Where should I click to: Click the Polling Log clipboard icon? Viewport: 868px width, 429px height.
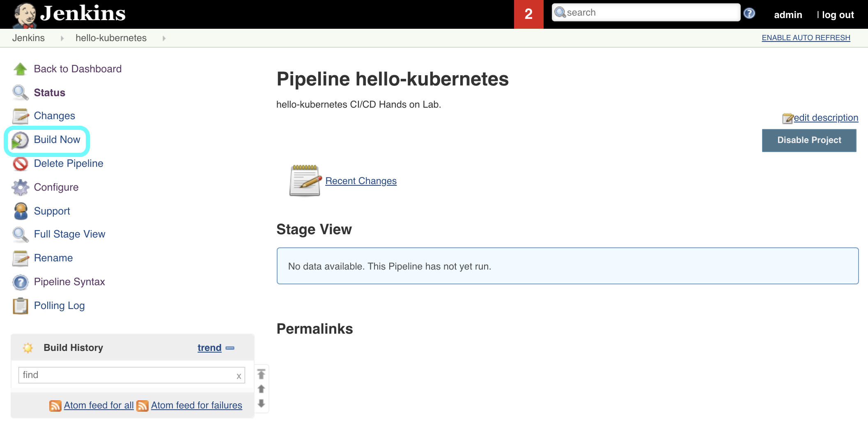(20, 306)
